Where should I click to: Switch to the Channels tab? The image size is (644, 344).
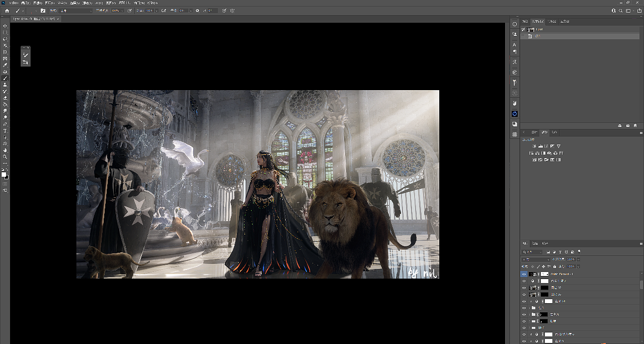(x=535, y=243)
